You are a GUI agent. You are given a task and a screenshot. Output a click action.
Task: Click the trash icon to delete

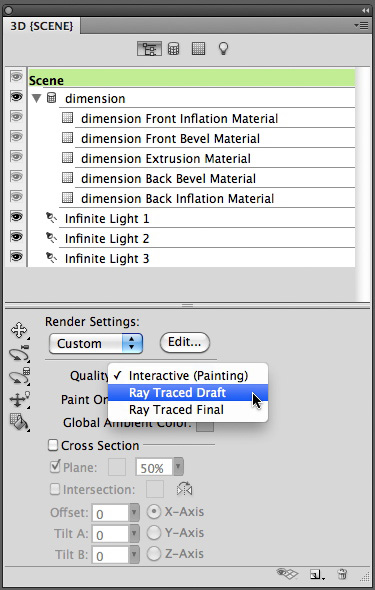342,574
